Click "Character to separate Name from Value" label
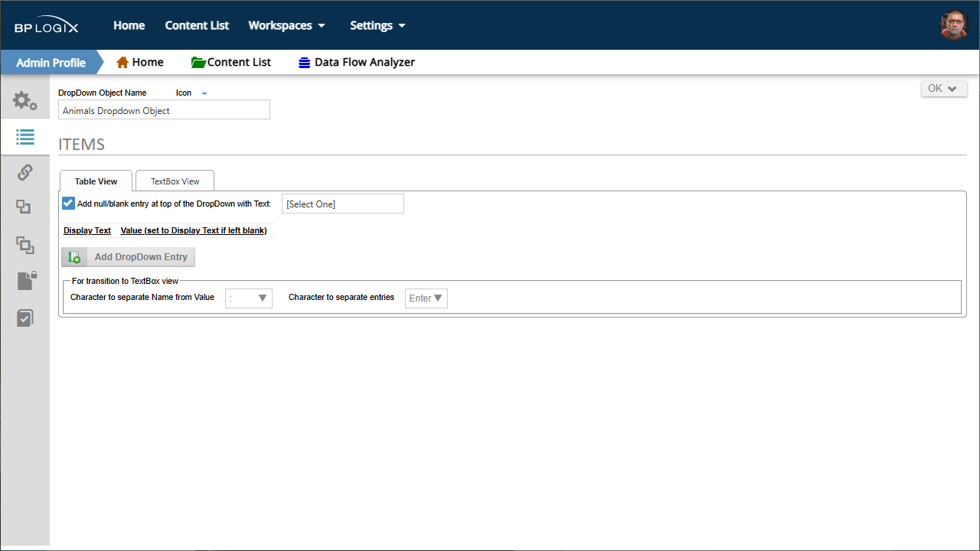The height and width of the screenshot is (551, 980). pyautogui.click(x=142, y=297)
